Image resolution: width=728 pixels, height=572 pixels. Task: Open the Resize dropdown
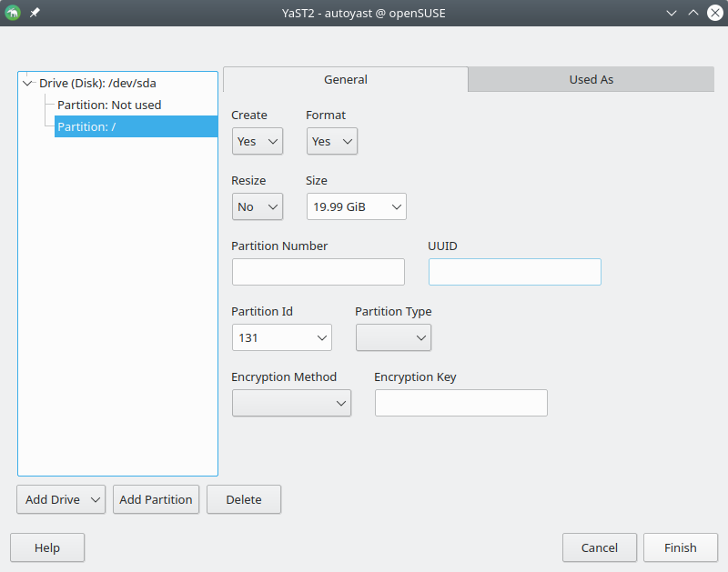[x=258, y=206]
